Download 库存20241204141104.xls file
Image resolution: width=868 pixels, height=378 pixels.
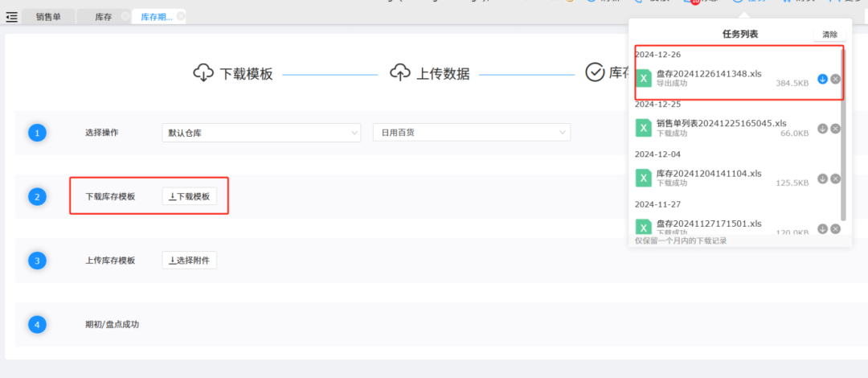823,179
